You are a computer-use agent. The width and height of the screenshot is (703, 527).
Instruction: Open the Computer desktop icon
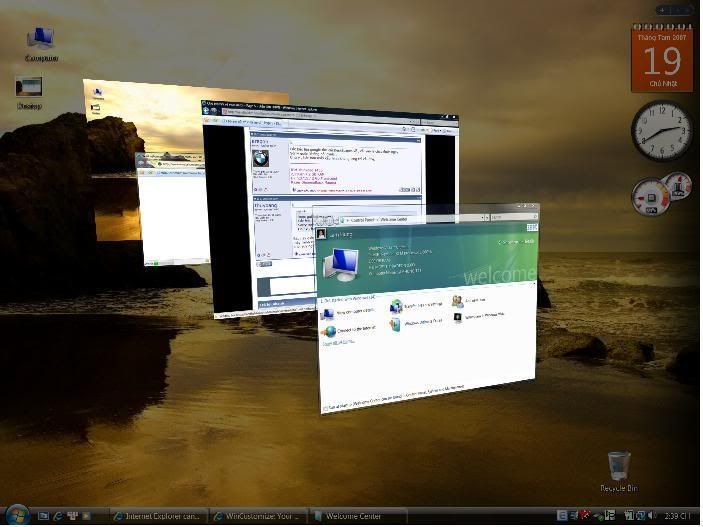tap(41, 42)
